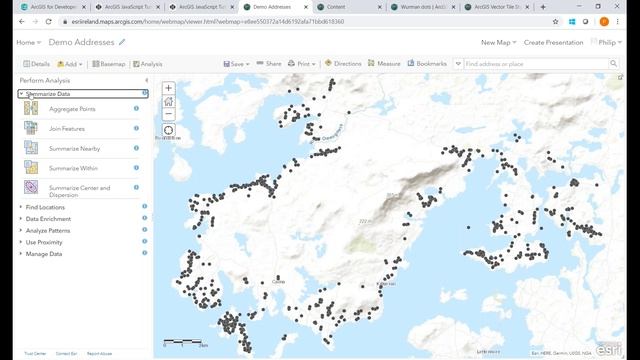Open the Summarize Within tool icon
This screenshot has height=360, width=640.
(x=31, y=167)
